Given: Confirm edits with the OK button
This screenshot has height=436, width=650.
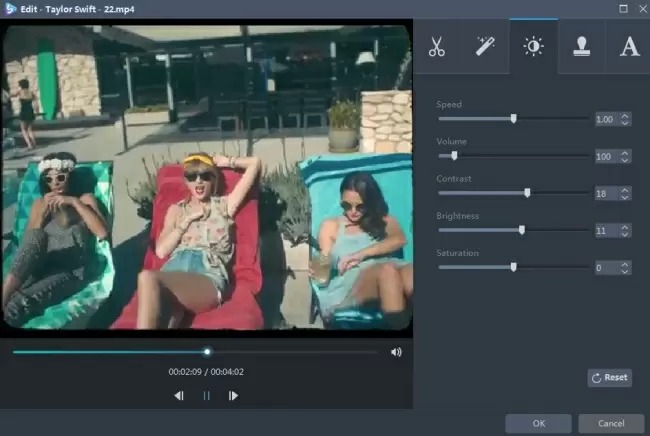Looking at the screenshot, I should click(x=538, y=423).
